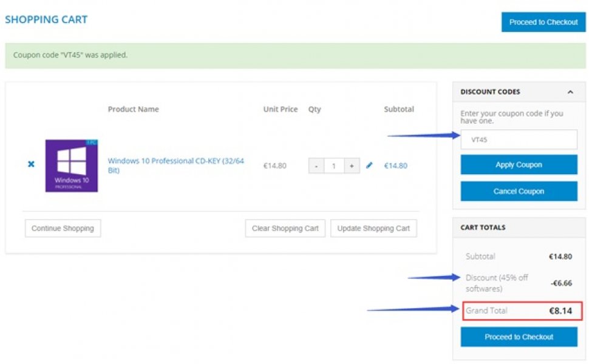Click the Discount Codes header
This screenshot has height=364, width=589.
(519, 92)
